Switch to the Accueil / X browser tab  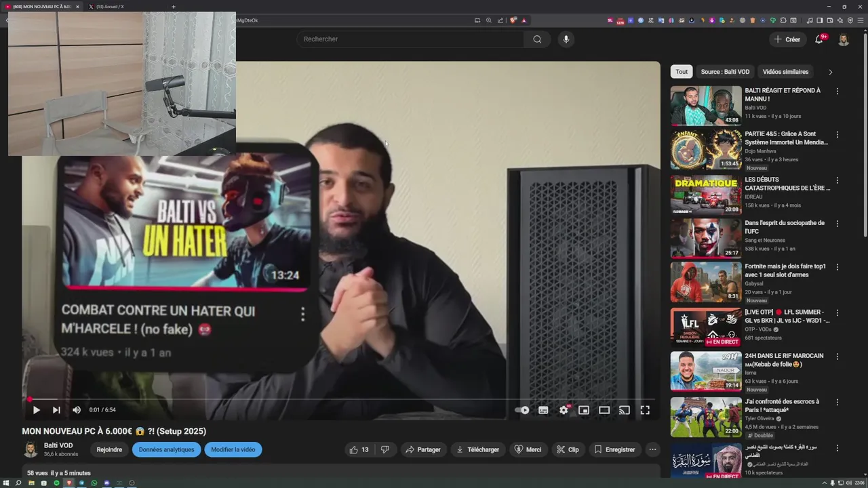[125, 7]
